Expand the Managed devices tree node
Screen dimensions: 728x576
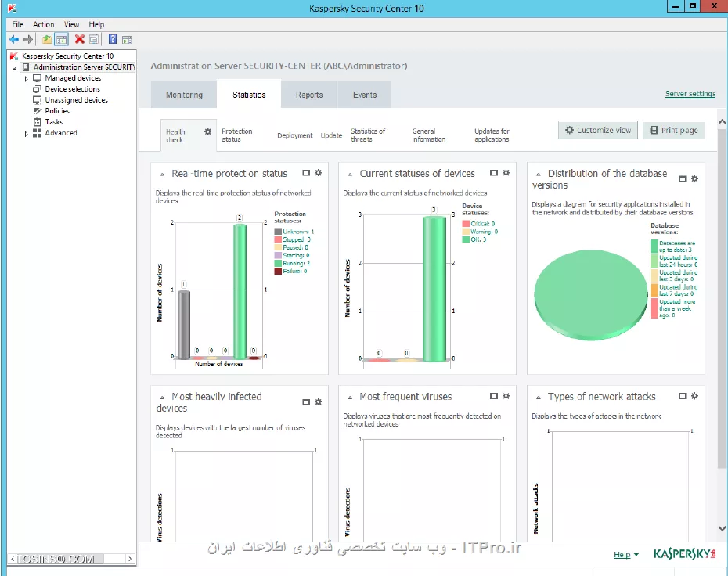pos(26,79)
